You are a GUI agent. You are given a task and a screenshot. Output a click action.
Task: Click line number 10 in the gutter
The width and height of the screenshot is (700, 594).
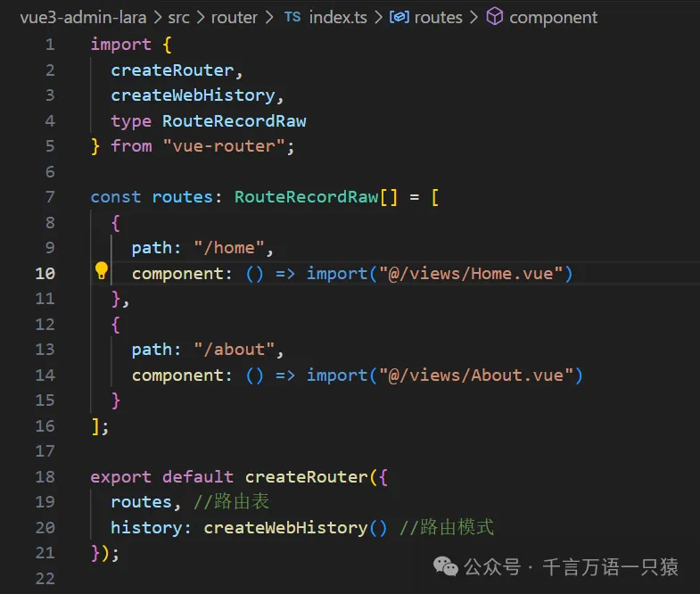point(45,273)
